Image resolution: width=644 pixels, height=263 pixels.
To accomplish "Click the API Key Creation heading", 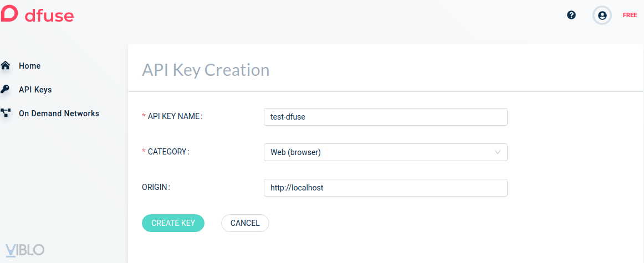I will click(206, 70).
